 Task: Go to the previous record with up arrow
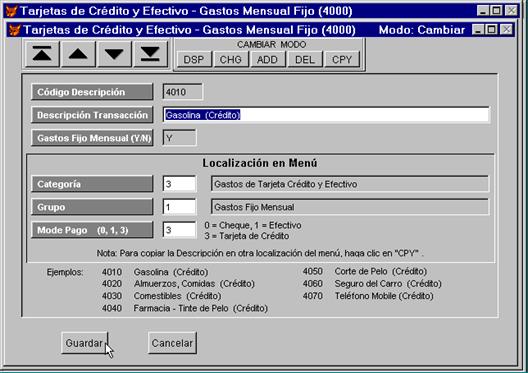click(x=78, y=54)
